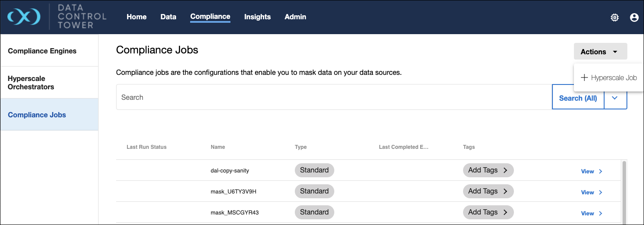Click the Data Control Tower logo
The width and height of the screenshot is (644, 225).
[x=57, y=17]
